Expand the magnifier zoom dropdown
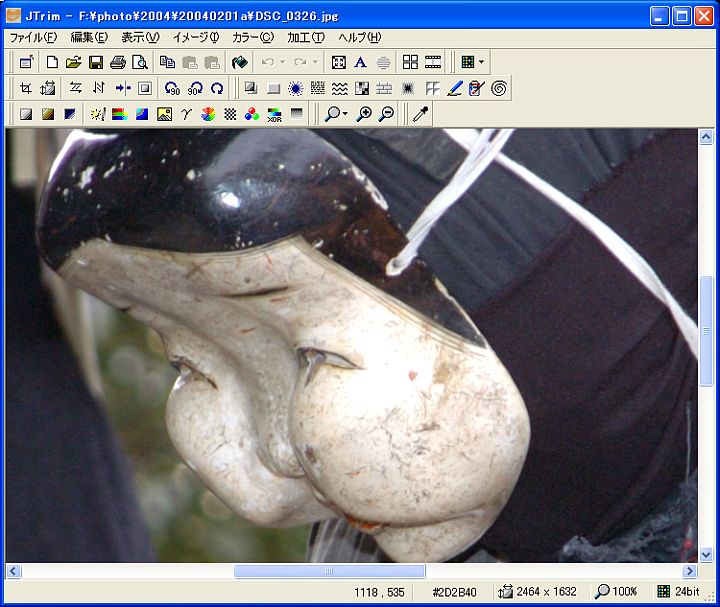 point(345,114)
